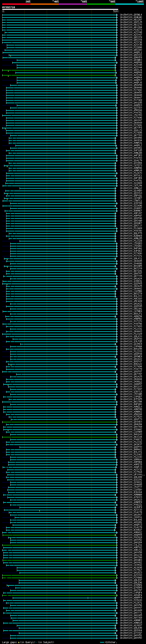
Task: Click the orange ~40% identity legend segment
Action: click(45, 4)
